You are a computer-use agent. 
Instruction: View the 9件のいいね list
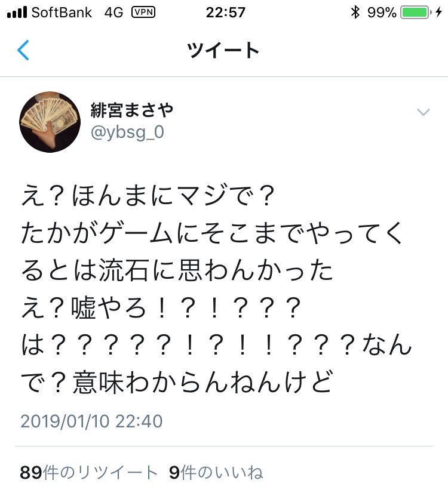pos(216,472)
